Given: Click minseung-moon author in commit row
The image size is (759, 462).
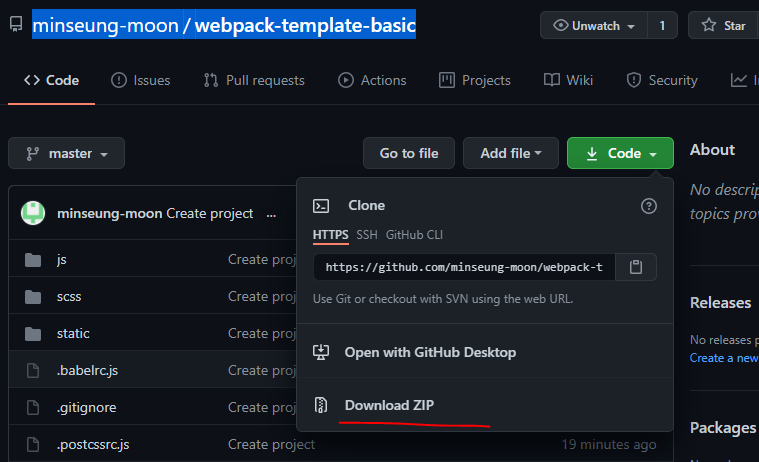Looking at the screenshot, I should tap(109, 214).
